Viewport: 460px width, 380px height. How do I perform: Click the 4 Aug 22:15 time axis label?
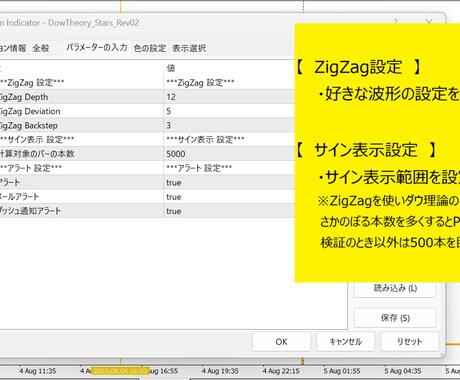[281, 371]
